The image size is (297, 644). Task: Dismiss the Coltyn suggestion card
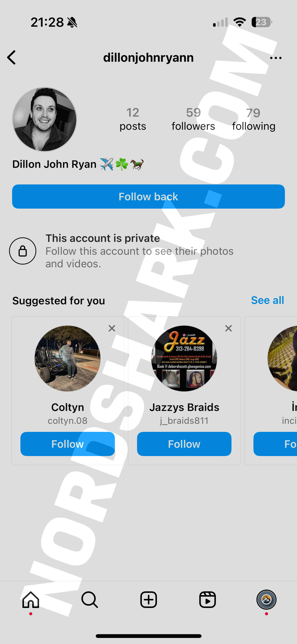point(112,328)
